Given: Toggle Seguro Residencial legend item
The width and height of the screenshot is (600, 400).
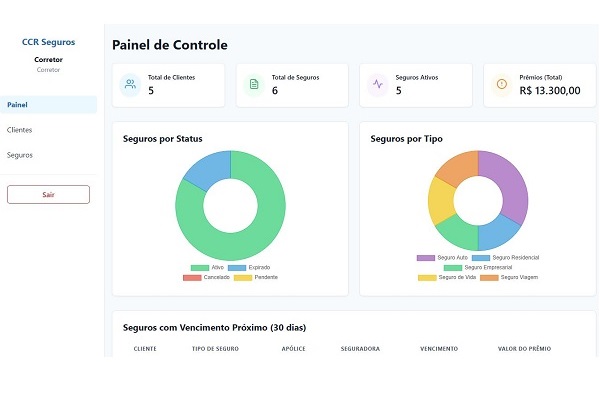Looking at the screenshot, I should (506, 258).
